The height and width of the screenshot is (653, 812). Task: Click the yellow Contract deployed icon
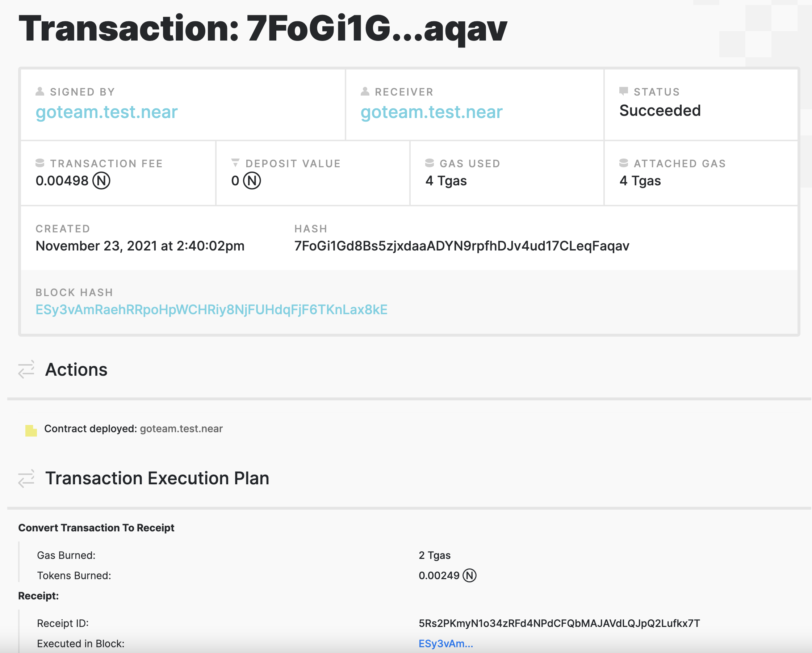point(31,430)
